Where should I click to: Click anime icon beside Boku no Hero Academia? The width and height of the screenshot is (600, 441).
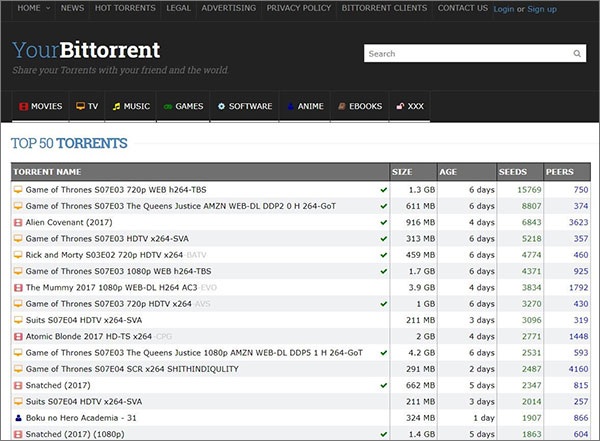point(18,418)
